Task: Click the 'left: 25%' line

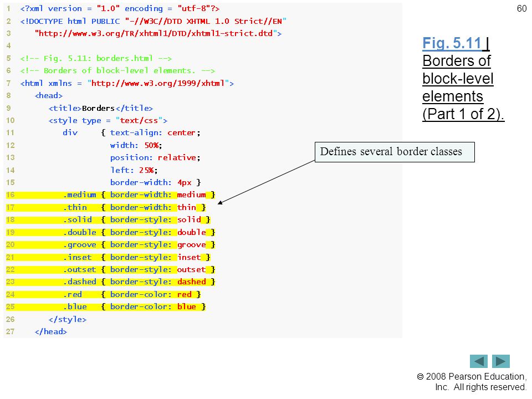Action: pos(134,170)
